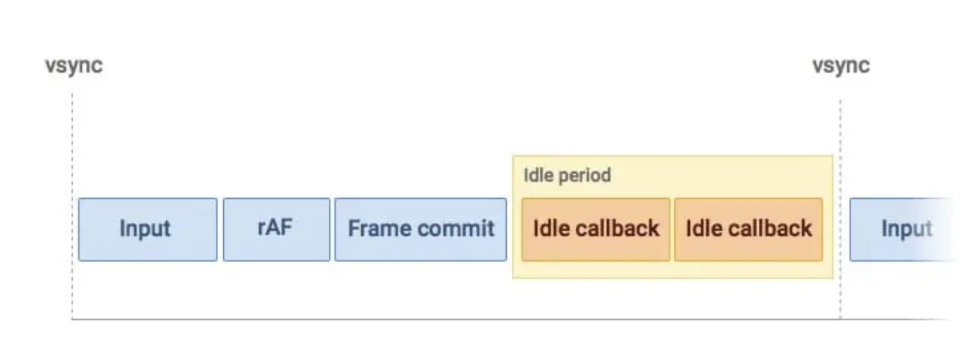Click yellow Idle period area below the callbacks
Image resolution: width=980 pixels, height=351 pixels.
(672, 270)
